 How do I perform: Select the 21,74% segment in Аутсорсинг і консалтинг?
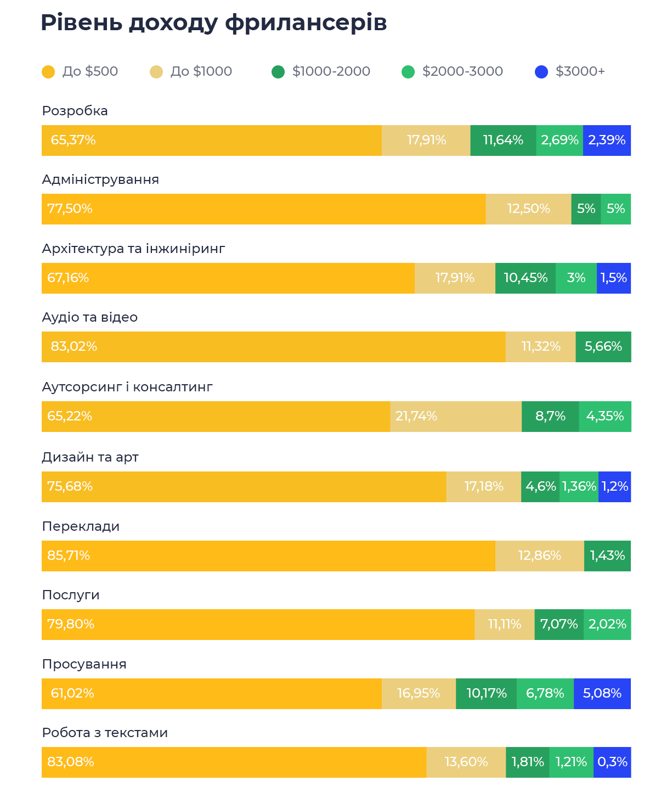[x=456, y=417]
